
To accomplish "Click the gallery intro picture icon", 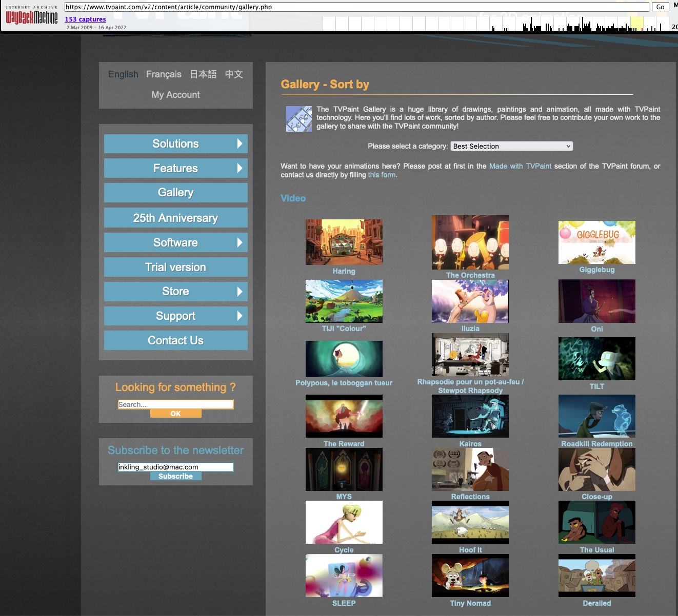I will click(x=298, y=119).
